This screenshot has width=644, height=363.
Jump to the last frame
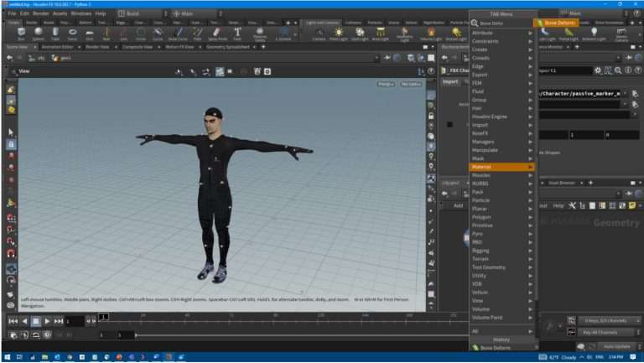pyautogui.click(x=59, y=321)
